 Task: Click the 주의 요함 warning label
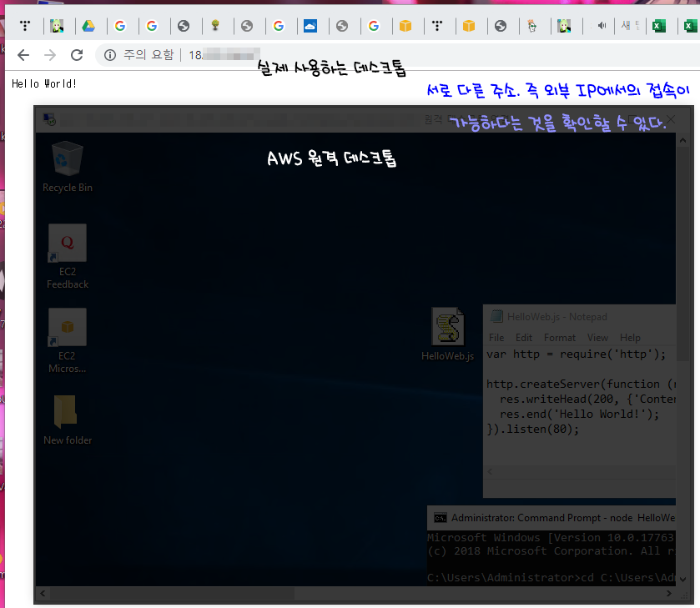point(149,55)
